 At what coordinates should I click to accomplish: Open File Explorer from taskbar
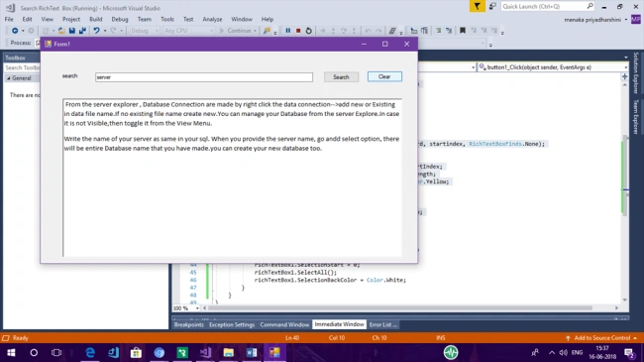point(228,352)
